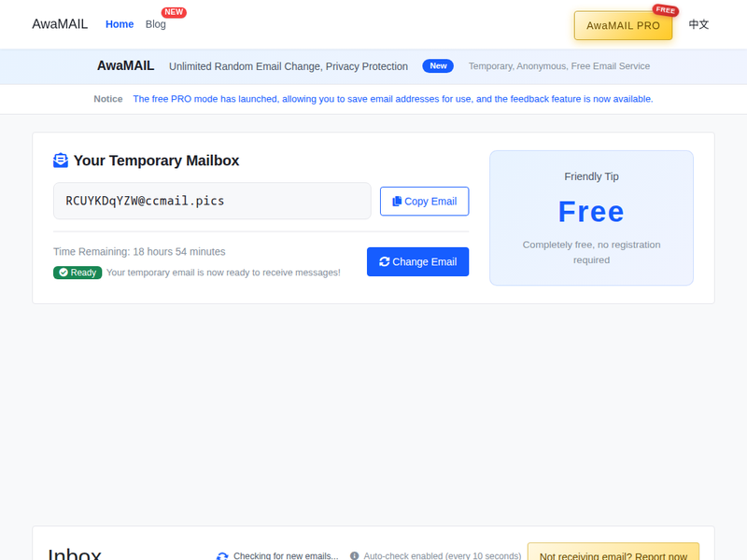Click the AwaMAIL logo in the navbar
The width and height of the screenshot is (747, 560).
(x=60, y=24)
